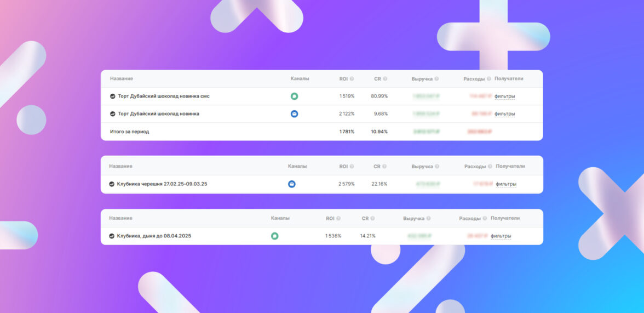644x313 pixels.
Task: Click Получатели header in Клубника, дыня table
Action: pyautogui.click(x=505, y=218)
